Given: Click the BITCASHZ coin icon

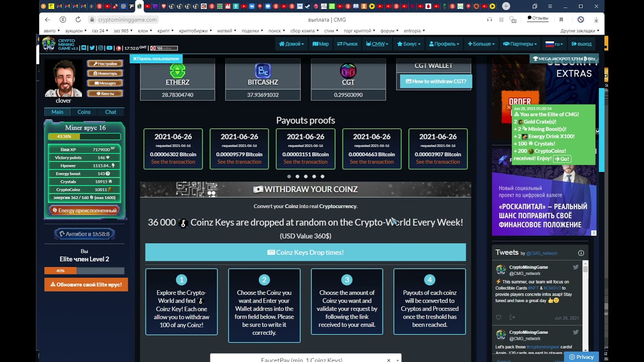Looking at the screenshot, I should click(263, 70).
